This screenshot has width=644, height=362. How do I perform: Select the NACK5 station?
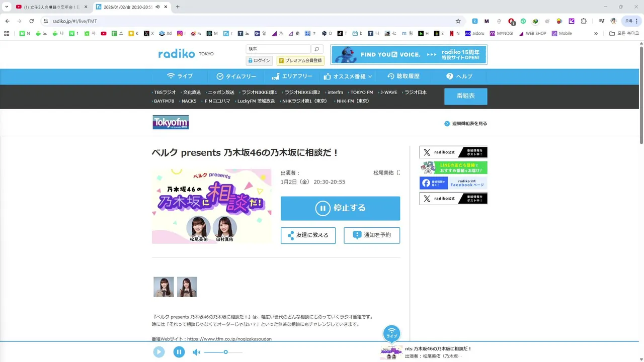(189, 101)
